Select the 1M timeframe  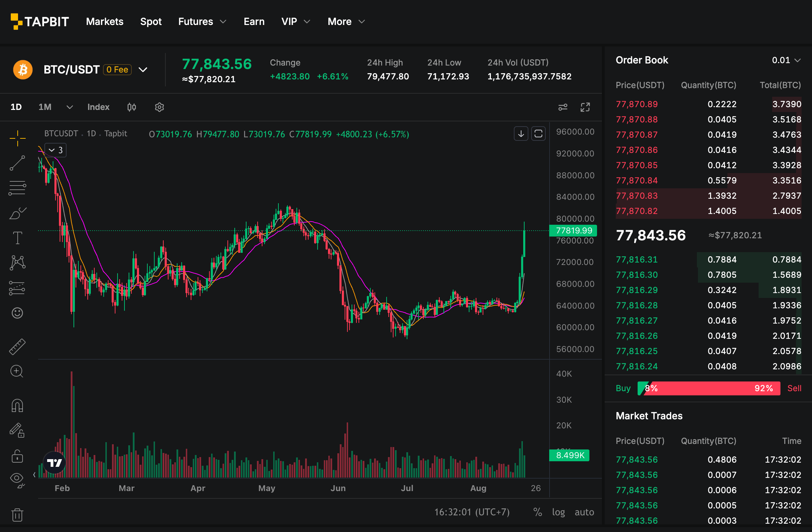click(x=45, y=107)
